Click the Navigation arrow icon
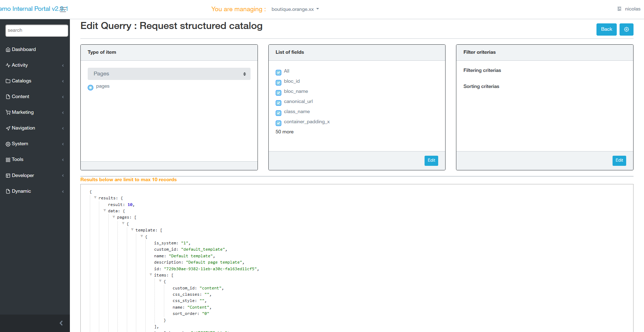This screenshot has height=332, width=644. click(8, 128)
